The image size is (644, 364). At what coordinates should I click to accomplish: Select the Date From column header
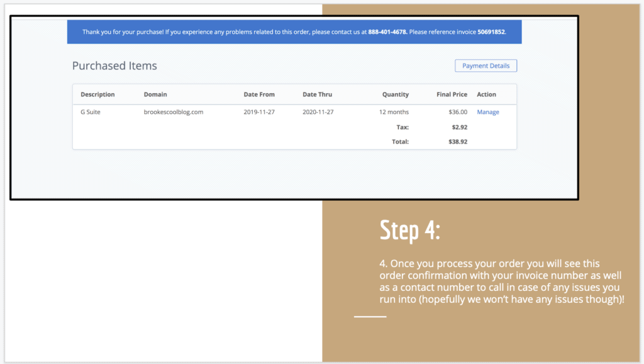pos(259,94)
